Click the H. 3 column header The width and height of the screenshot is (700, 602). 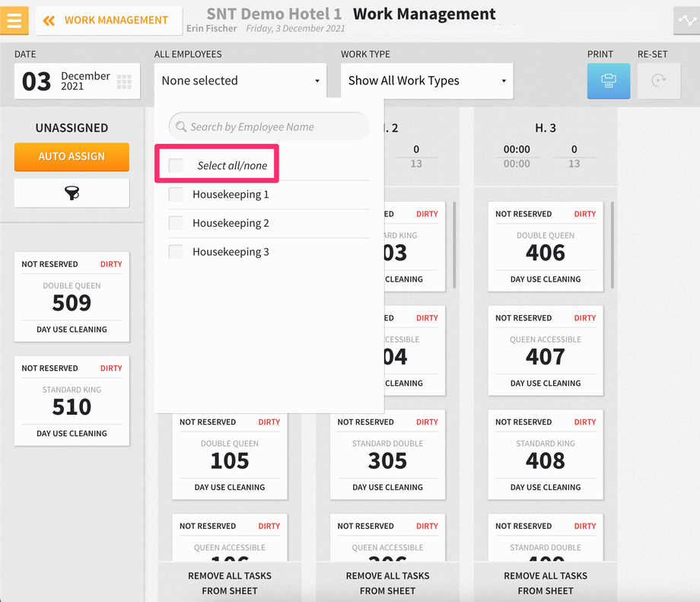point(546,128)
